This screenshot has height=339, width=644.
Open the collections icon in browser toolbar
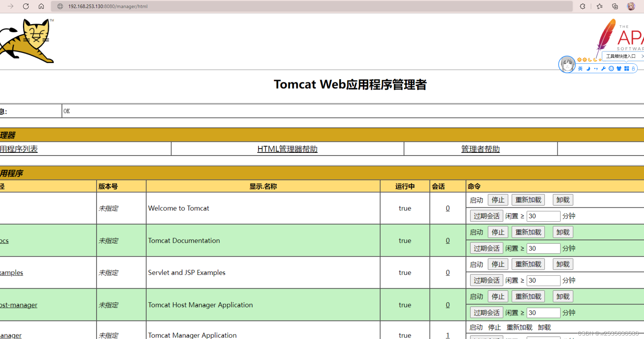click(615, 6)
